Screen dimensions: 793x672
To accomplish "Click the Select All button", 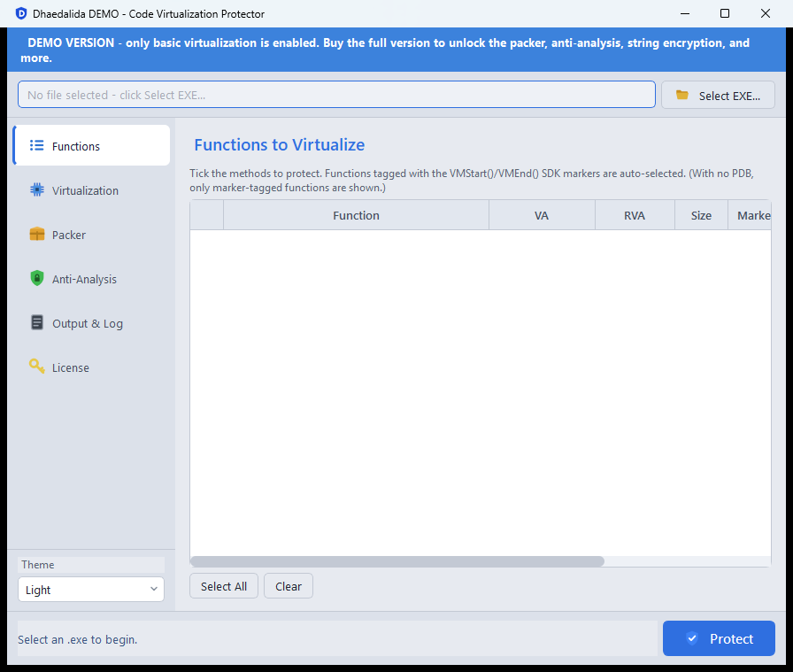I will tap(224, 586).
